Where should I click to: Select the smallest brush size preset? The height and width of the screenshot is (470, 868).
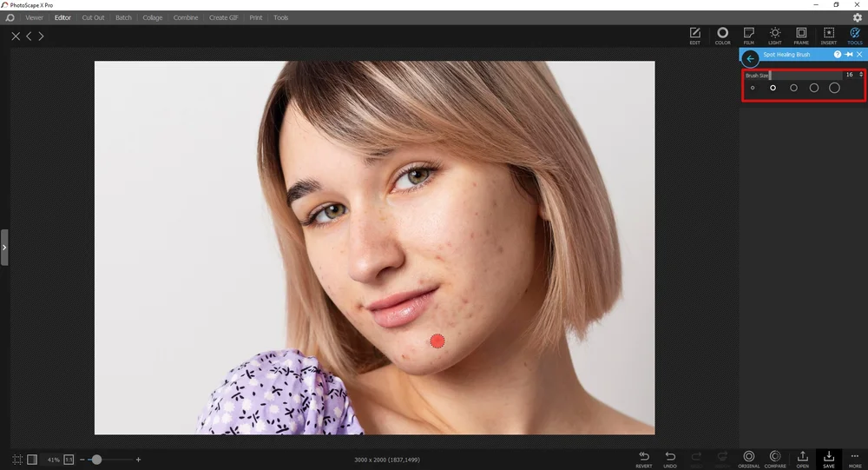753,88
